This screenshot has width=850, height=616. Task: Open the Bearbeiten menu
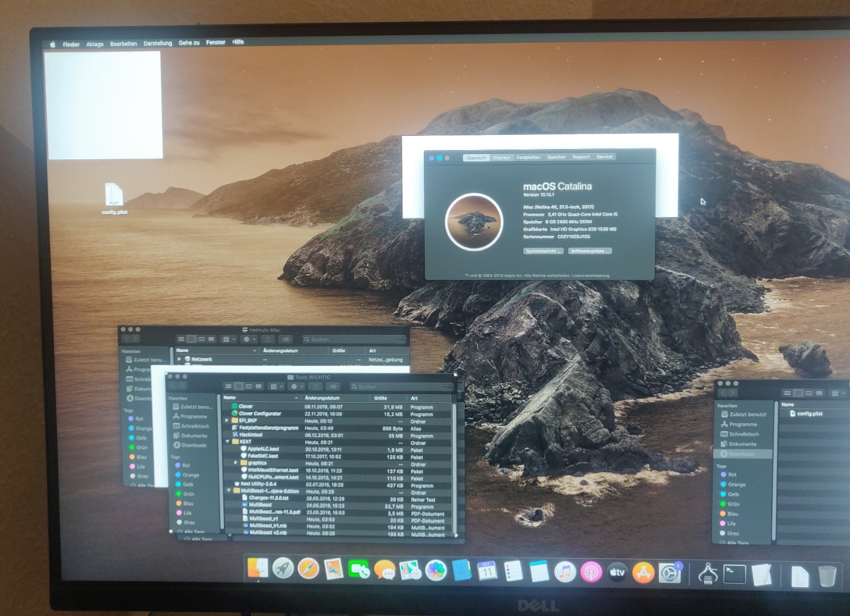tap(123, 43)
